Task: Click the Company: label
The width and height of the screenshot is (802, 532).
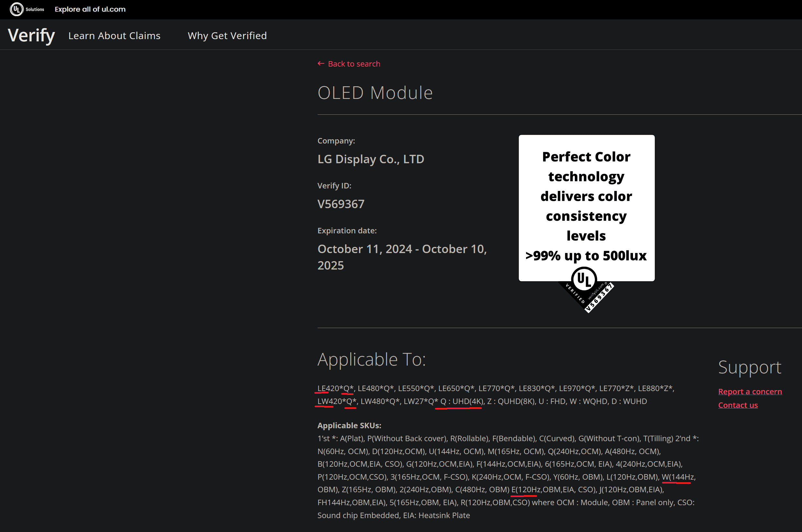Action: click(336, 141)
